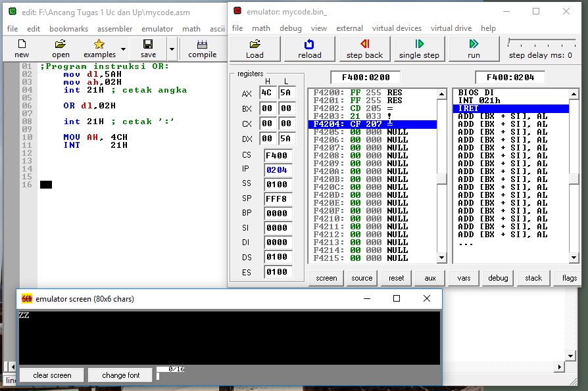Open the view menu in emulator

tap(319, 28)
